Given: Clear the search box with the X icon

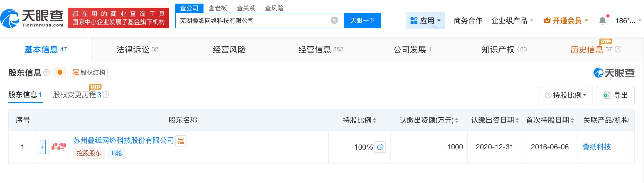Looking at the screenshot, I should [x=334, y=20].
